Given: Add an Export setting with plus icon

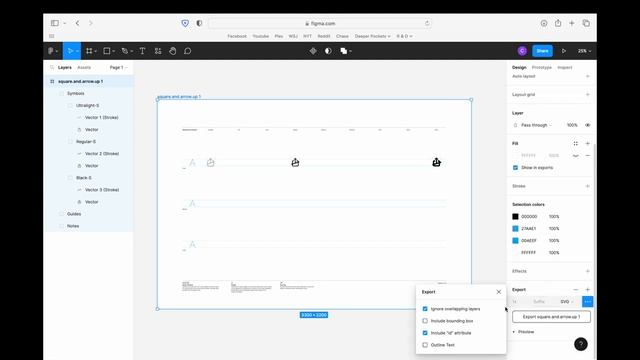Looking at the screenshot, I should click(x=587, y=290).
